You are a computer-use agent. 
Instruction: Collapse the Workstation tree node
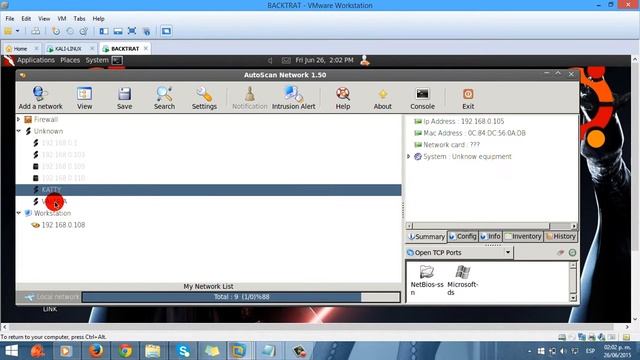click(x=18, y=213)
